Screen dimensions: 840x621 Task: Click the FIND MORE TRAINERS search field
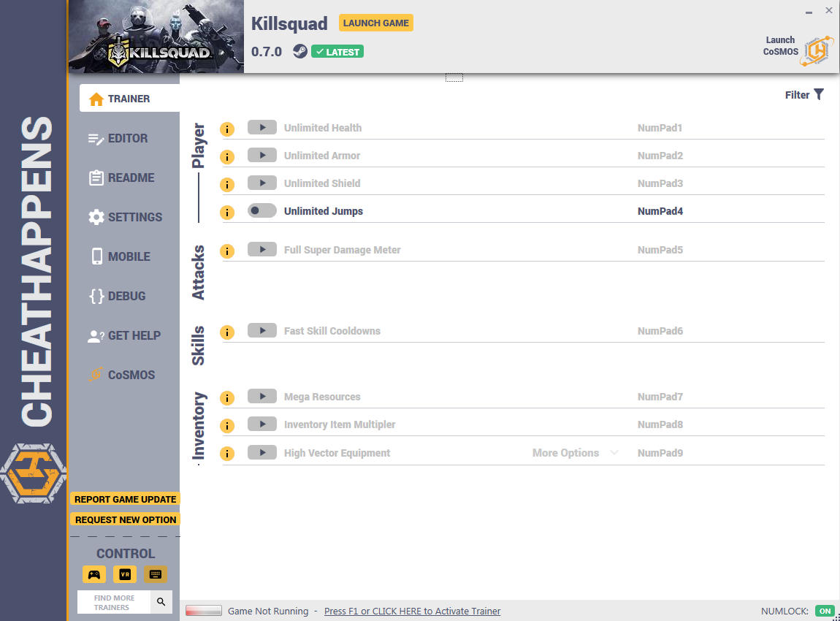pyautogui.click(x=114, y=602)
